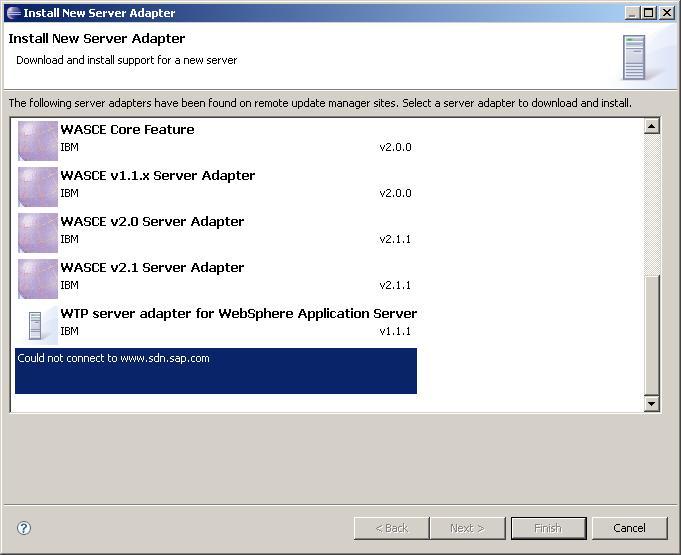
Task: Click v2.1.1 version of WASCE v2.0 adapter
Action: coord(395,239)
